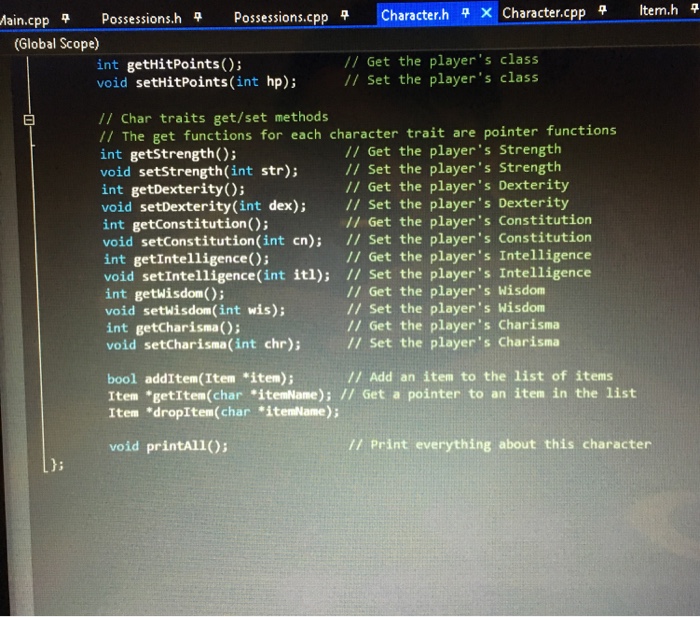Close the Character.h tab
This screenshot has width=700, height=617.
pos(486,13)
